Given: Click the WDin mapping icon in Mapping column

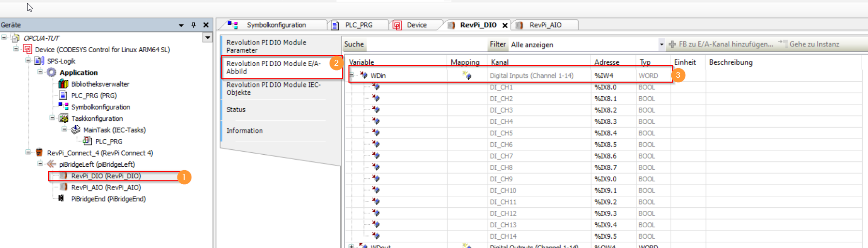Looking at the screenshot, I should 466,75.
